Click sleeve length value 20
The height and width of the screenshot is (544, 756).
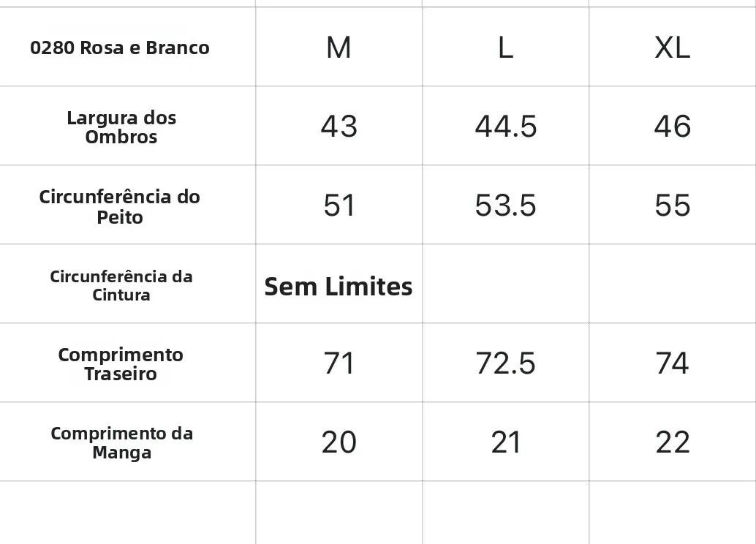[339, 442]
